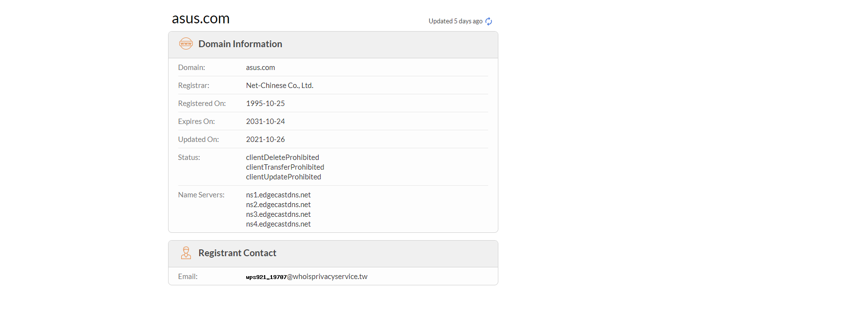Image resolution: width=868 pixels, height=315 pixels.
Task: Click the person icon in Registrant Contact
Action: pyautogui.click(x=186, y=253)
